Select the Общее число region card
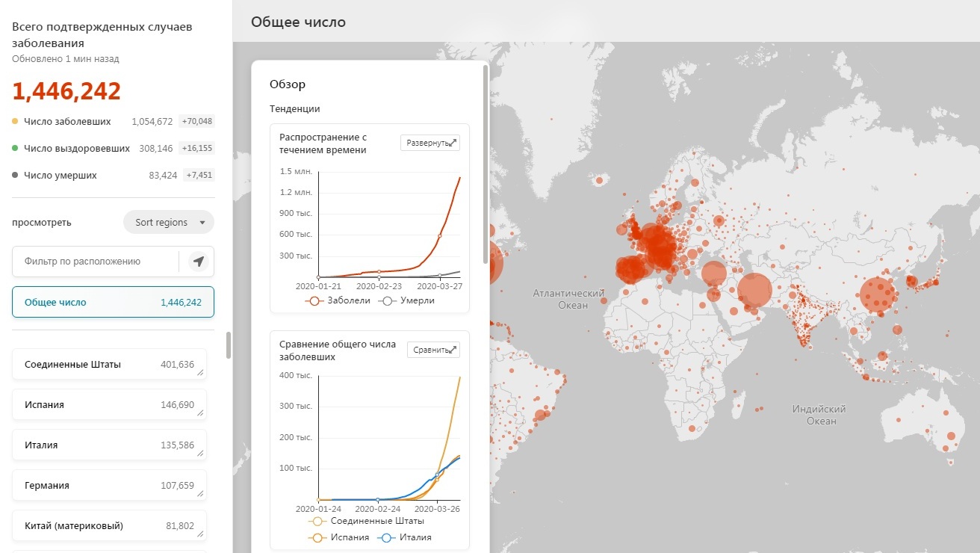 coord(113,303)
